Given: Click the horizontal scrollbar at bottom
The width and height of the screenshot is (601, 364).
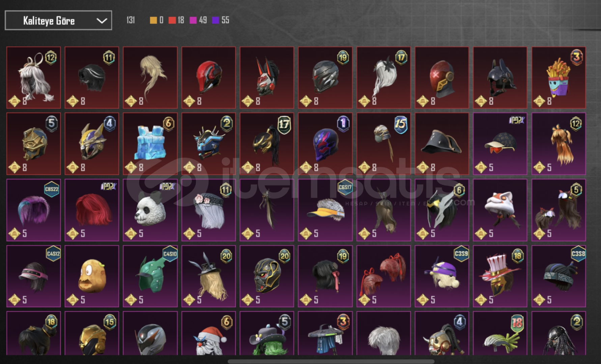Looking at the screenshot, I should pos(331,362).
